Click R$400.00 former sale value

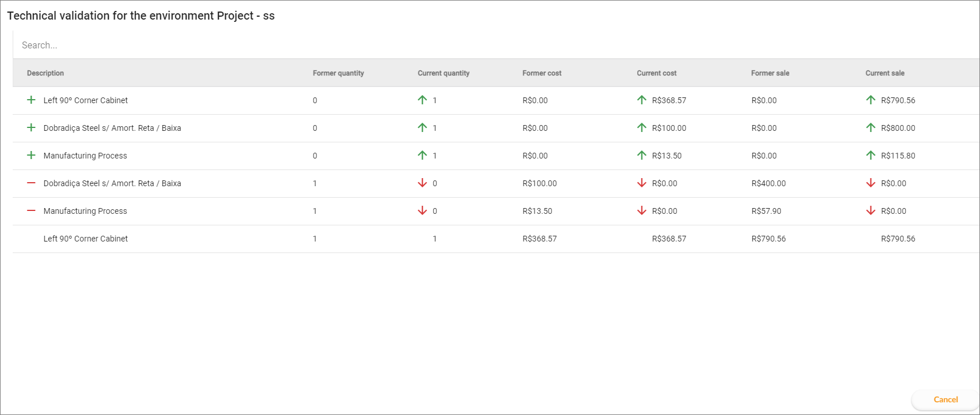[769, 183]
